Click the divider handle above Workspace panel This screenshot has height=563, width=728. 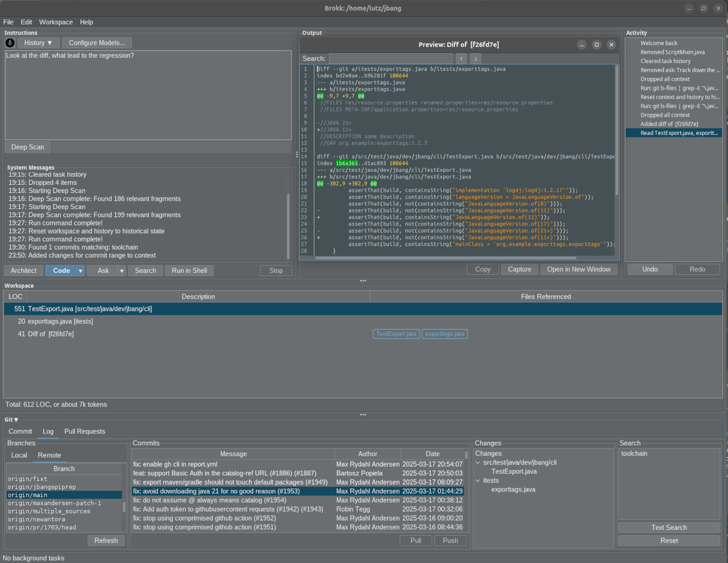pyautogui.click(x=363, y=281)
